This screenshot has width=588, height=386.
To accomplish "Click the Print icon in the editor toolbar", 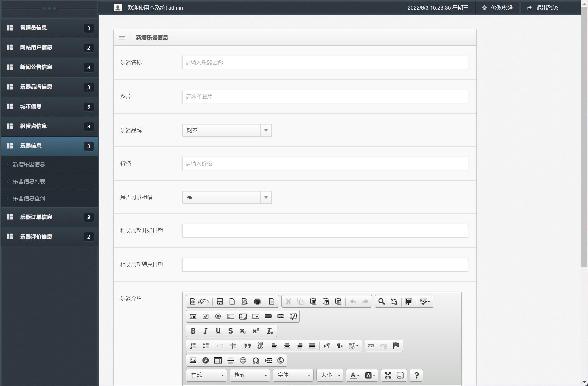I will 257,301.
